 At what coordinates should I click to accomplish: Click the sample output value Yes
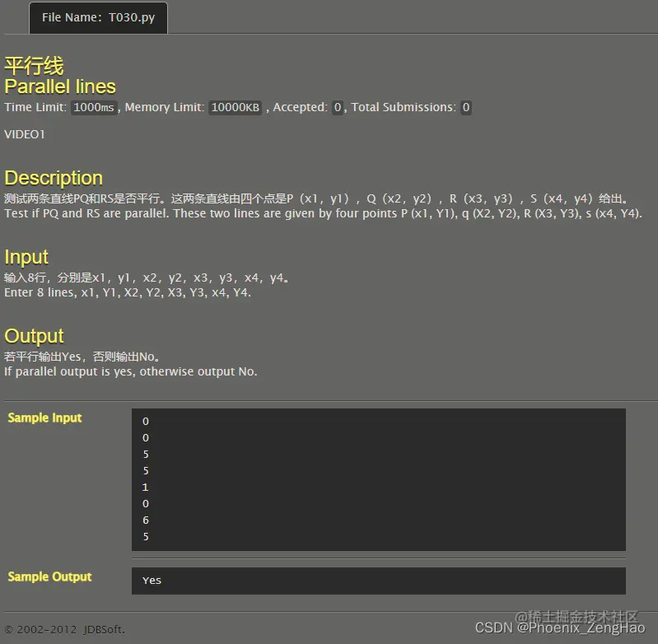click(152, 581)
